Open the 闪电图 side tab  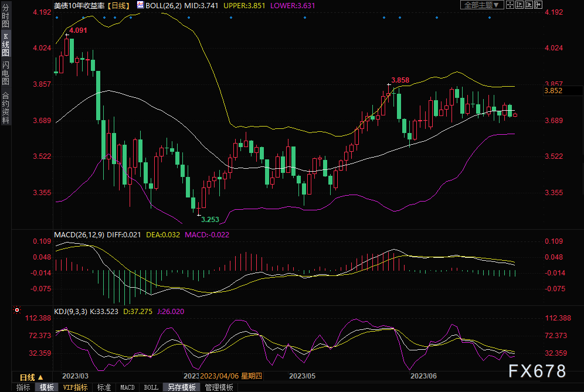coord(5,73)
